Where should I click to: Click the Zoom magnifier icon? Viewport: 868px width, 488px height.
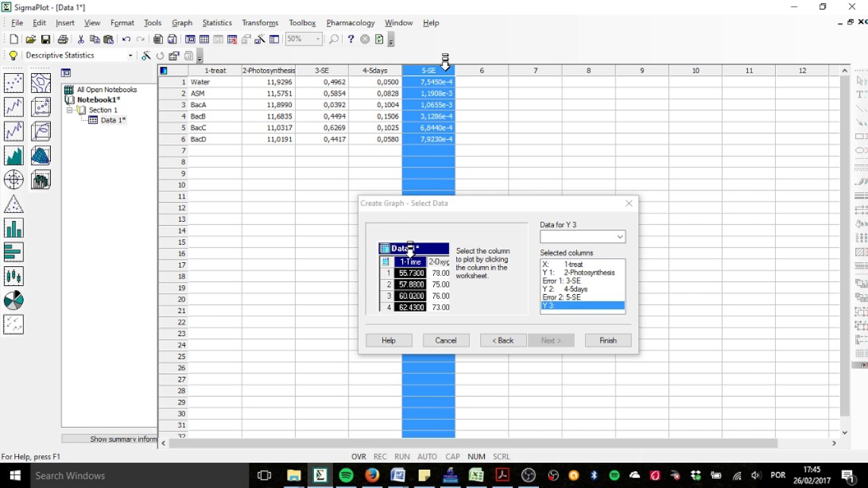tap(334, 39)
